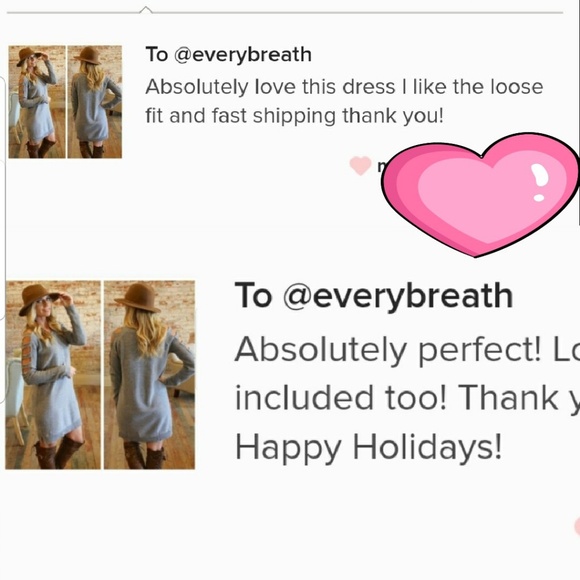The width and height of the screenshot is (580, 580).
Task: Click the partial pink heart at bottom right edge
Action: 577,526
